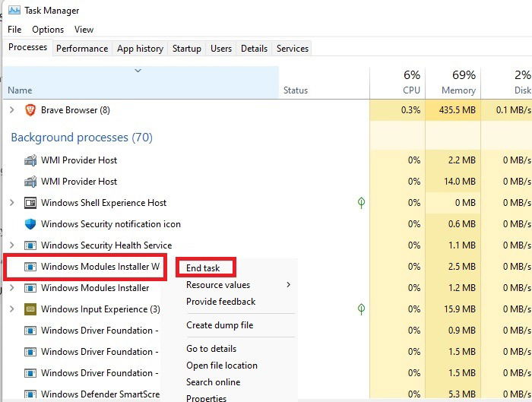Click the Brave Browser lion icon
This screenshot has width=532, height=402.
click(x=30, y=110)
